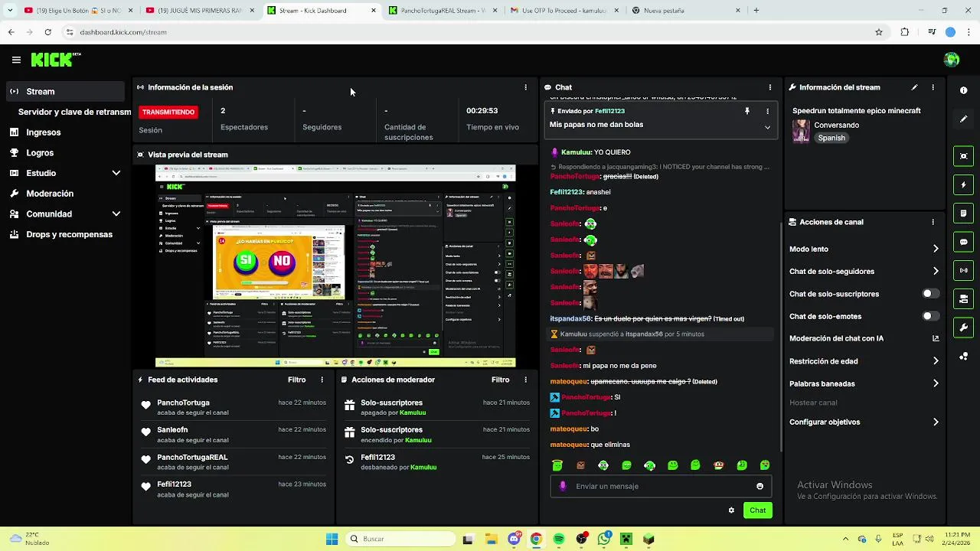Open chat settings gear icon
Screen dimensions: 980x551
731,510
